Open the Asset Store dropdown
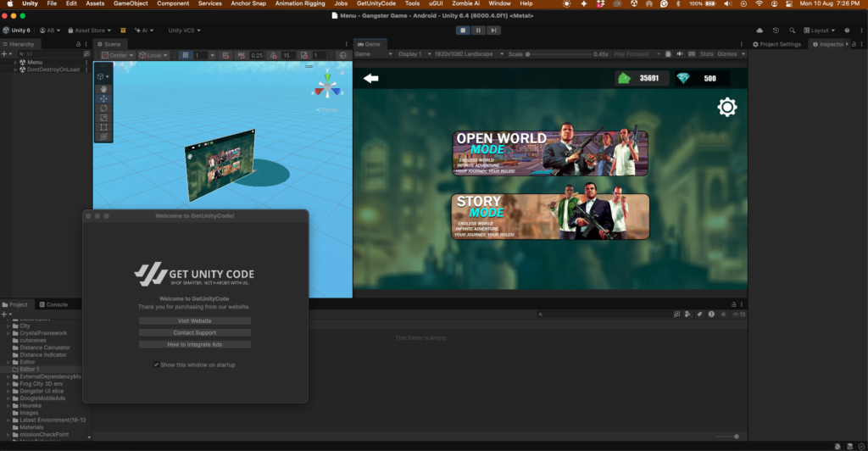 tap(89, 31)
